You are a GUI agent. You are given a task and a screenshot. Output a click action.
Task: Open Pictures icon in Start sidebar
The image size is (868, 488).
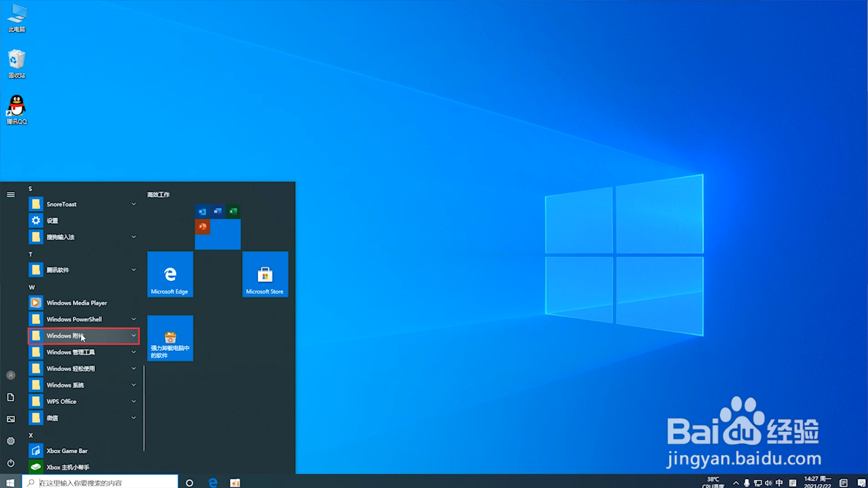point(11,419)
